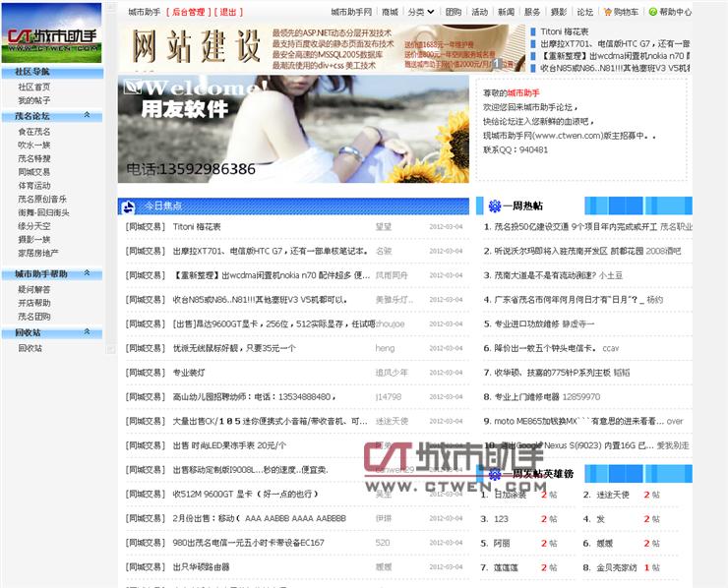Click the 用友软件 Welcome banner image
Viewport: 728px width, 588px height.
pyautogui.click(x=293, y=129)
